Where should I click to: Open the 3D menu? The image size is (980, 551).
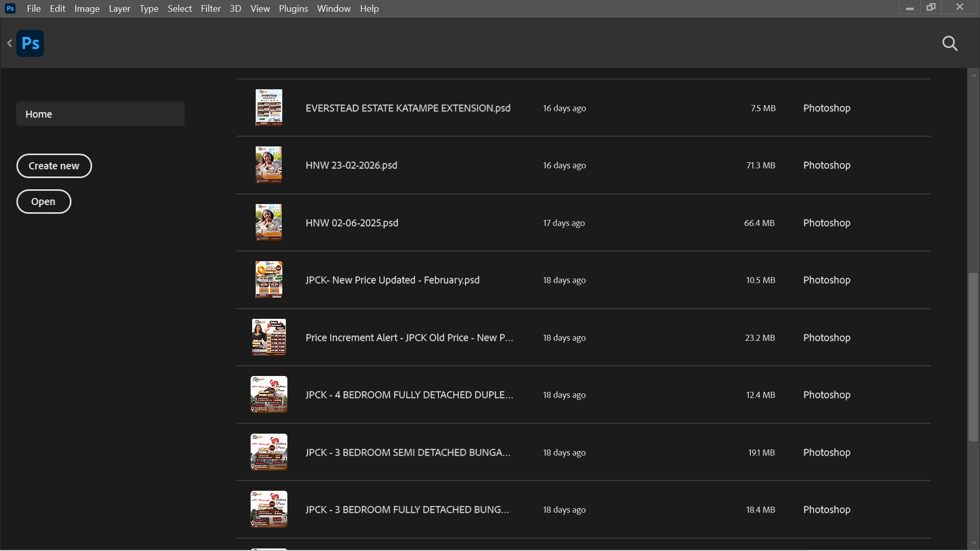(x=235, y=9)
